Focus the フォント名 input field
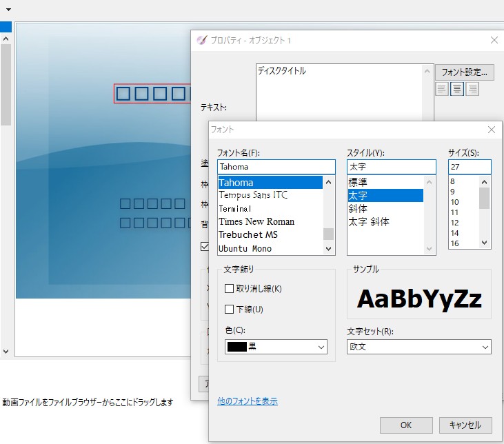The image size is (504, 444). tap(276, 167)
